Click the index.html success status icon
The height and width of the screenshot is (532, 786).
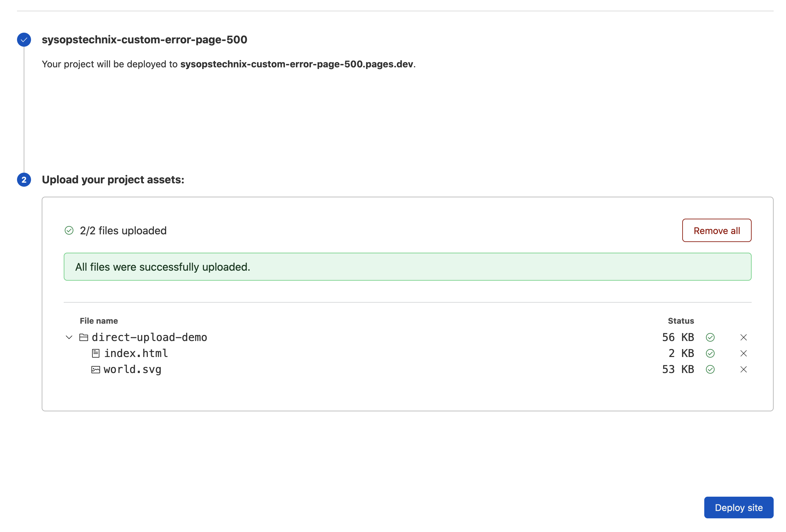pos(710,354)
